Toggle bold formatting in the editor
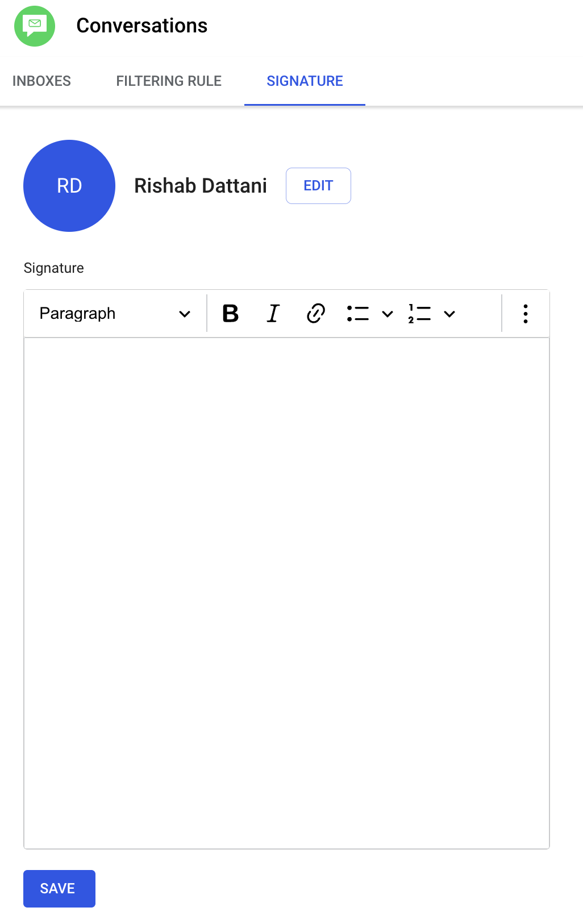This screenshot has width=583, height=924. click(230, 314)
